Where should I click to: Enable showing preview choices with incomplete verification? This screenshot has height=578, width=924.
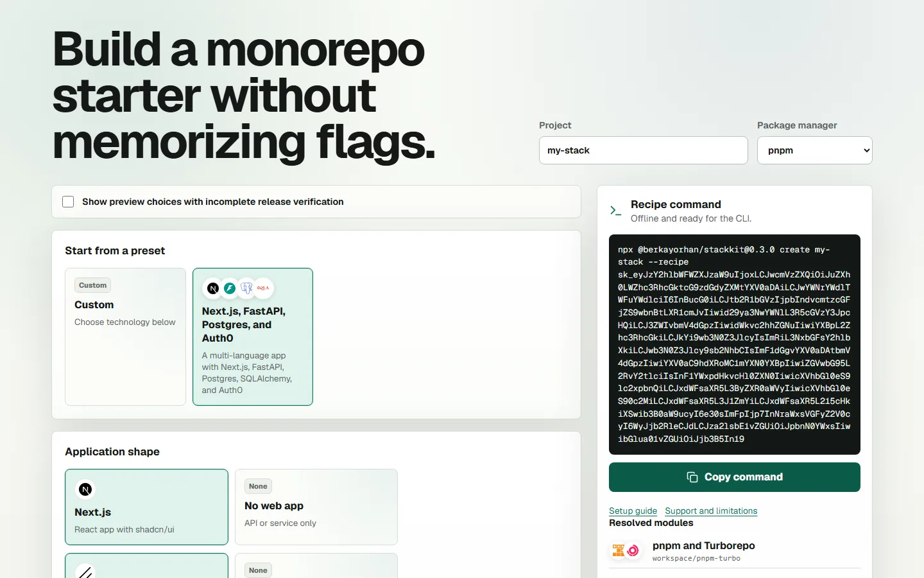[68, 202]
